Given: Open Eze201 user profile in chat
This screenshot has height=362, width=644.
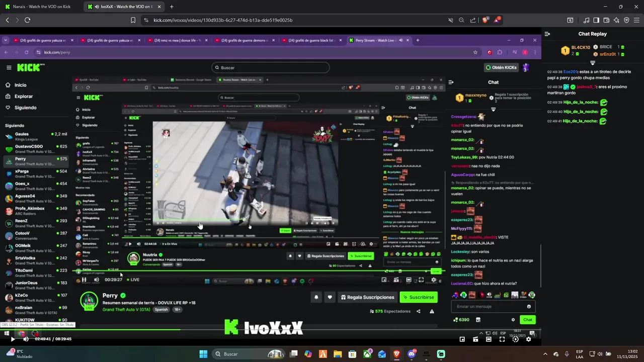Looking at the screenshot, I should click(570, 72).
